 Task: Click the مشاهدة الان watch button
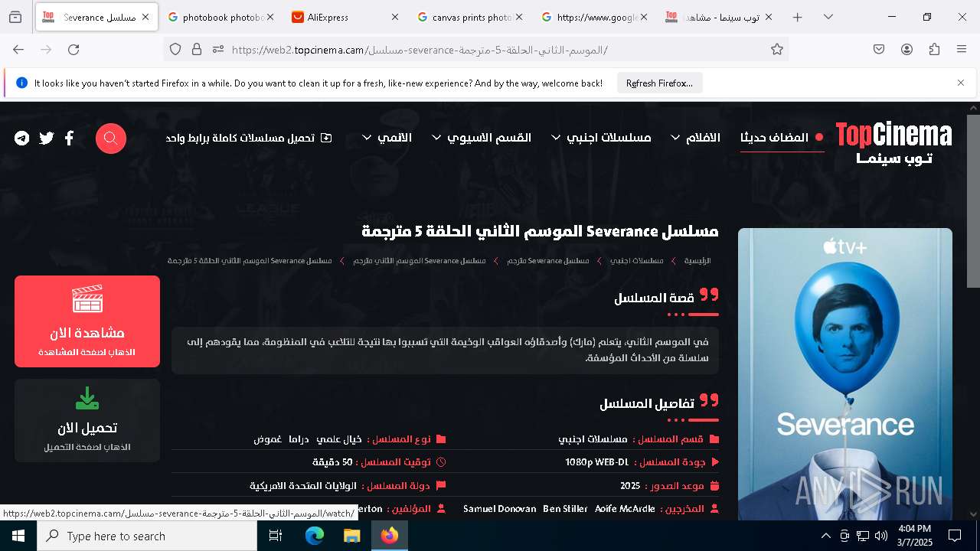click(87, 321)
